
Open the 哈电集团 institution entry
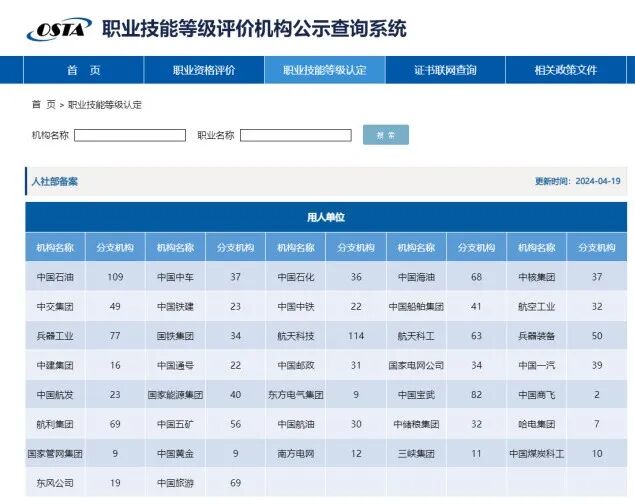point(537,424)
